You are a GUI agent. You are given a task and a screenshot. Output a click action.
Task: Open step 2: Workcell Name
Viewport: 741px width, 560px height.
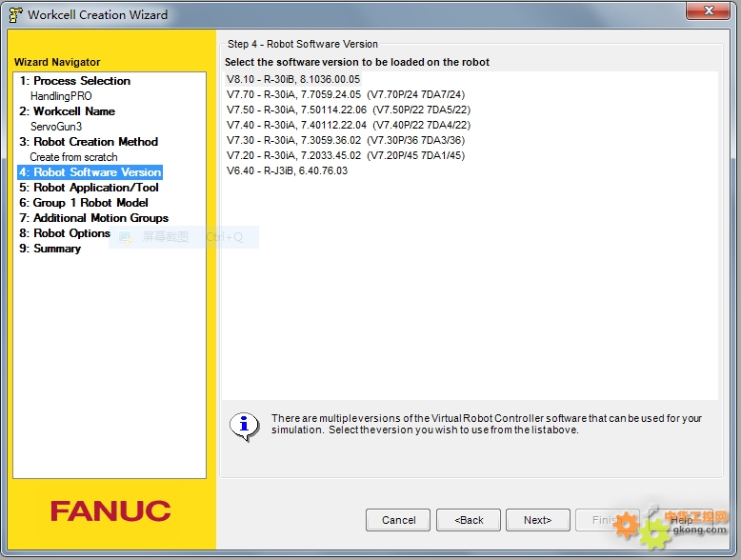click(67, 111)
